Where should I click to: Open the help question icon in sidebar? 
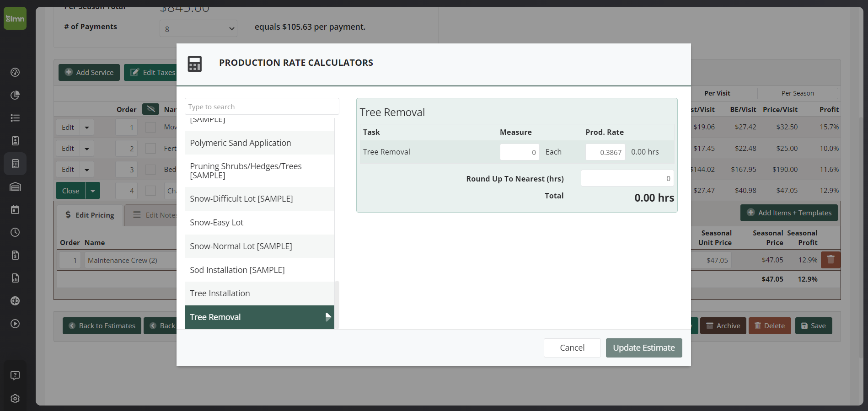15,376
